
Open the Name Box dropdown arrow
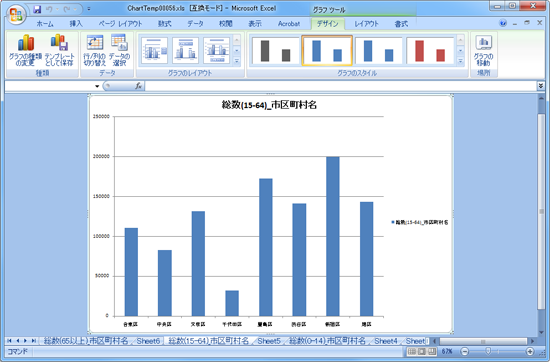97,86
